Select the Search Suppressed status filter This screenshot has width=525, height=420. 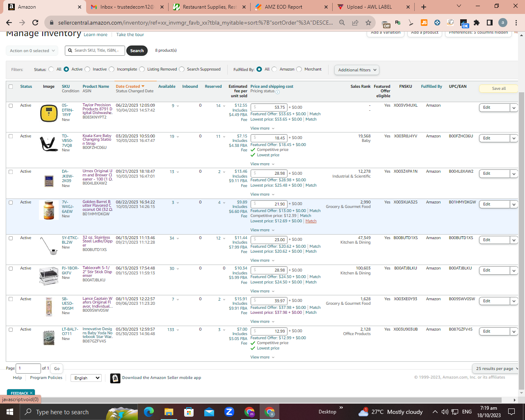(182, 69)
